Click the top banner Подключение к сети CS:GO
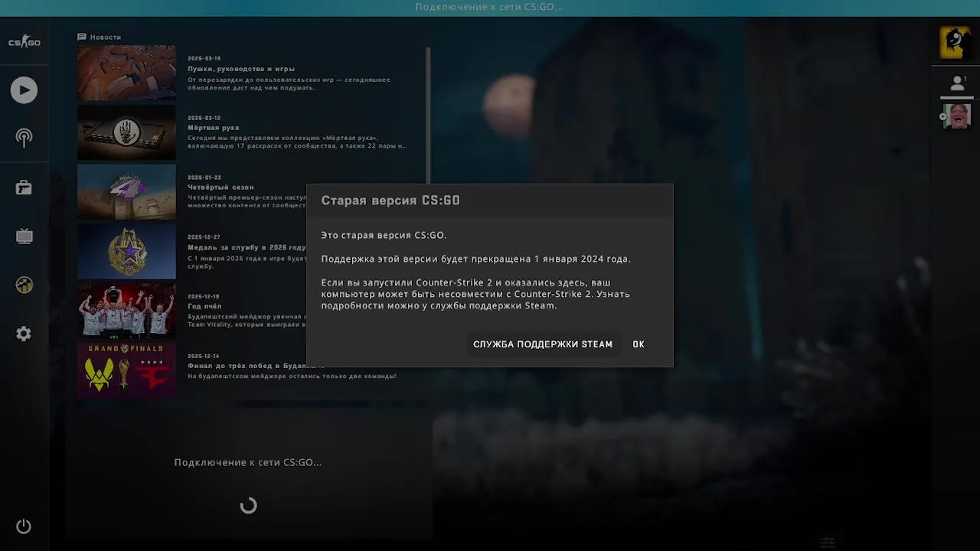The image size is (980, 551). tap(489, 7)
